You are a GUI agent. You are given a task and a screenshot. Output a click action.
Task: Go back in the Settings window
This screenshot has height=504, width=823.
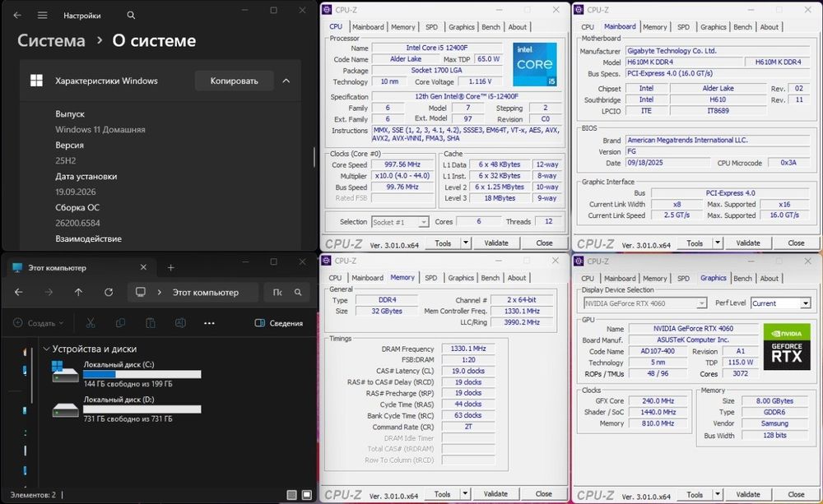click(17, 15)
